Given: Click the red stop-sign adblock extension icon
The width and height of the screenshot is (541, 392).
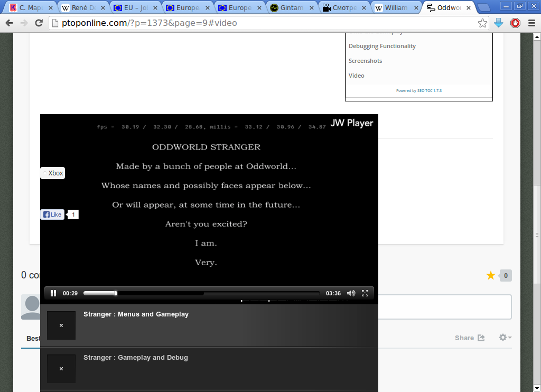Looking at the screenshot, I should (x=515, y=23).
